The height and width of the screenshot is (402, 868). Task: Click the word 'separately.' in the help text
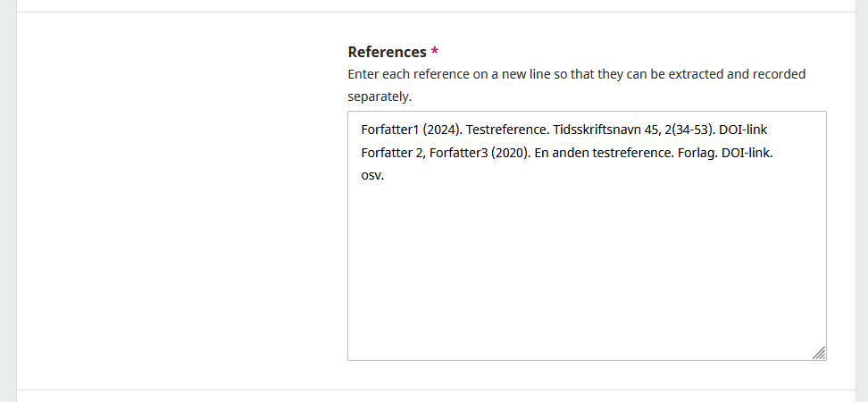point(380,96)
